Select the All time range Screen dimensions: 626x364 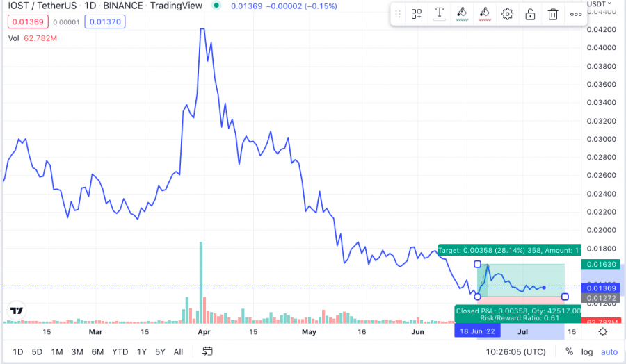pos(179,351)
